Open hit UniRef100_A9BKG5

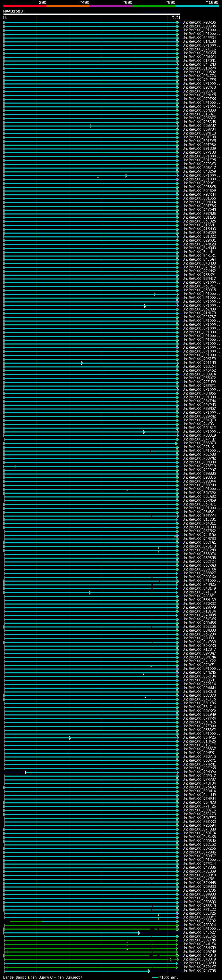199,23
